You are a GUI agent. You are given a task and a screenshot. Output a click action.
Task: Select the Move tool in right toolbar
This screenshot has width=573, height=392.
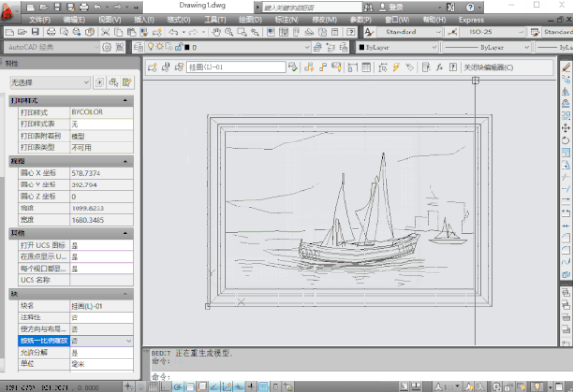pos(565,128)
